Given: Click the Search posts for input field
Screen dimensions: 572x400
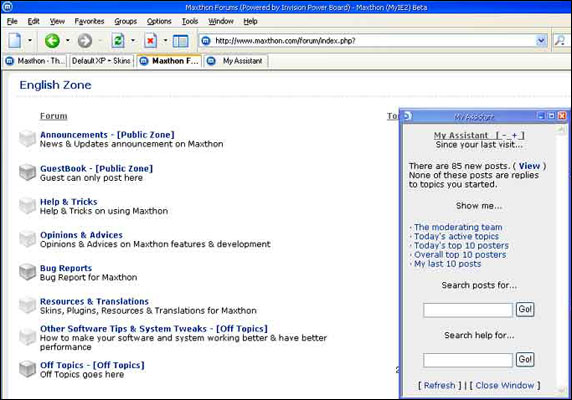Looking at the screenshot, I should [468, 310].
